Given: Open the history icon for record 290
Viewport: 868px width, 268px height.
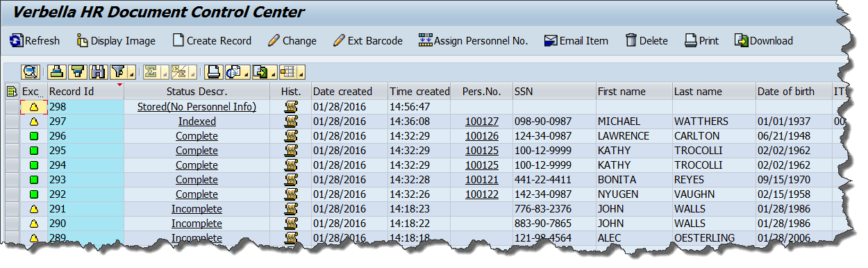Looking at the screenshot, I should pyautogui.click(x=291, y=224).
